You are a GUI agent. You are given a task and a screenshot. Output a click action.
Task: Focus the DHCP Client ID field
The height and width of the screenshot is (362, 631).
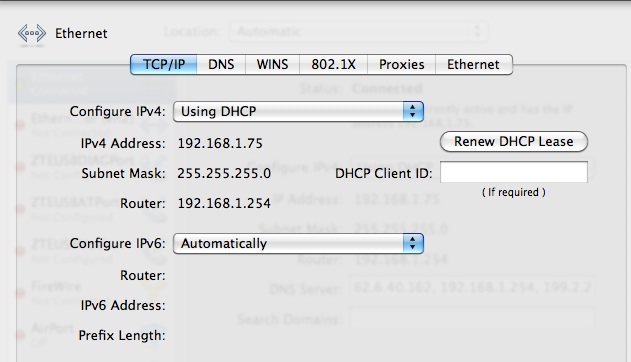(x=514, y=172)
